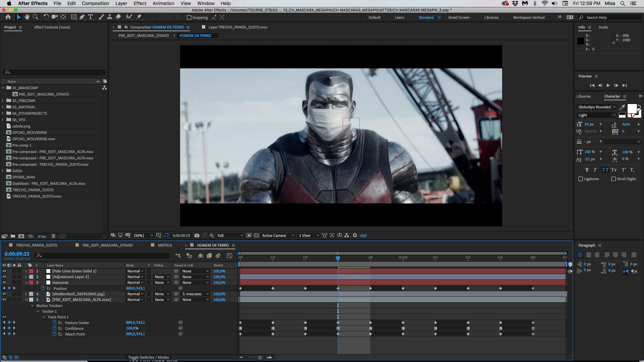Switch to the MISTICA timeline tab
The width and height of the screenshot is (644, 362).
[165, 245]
